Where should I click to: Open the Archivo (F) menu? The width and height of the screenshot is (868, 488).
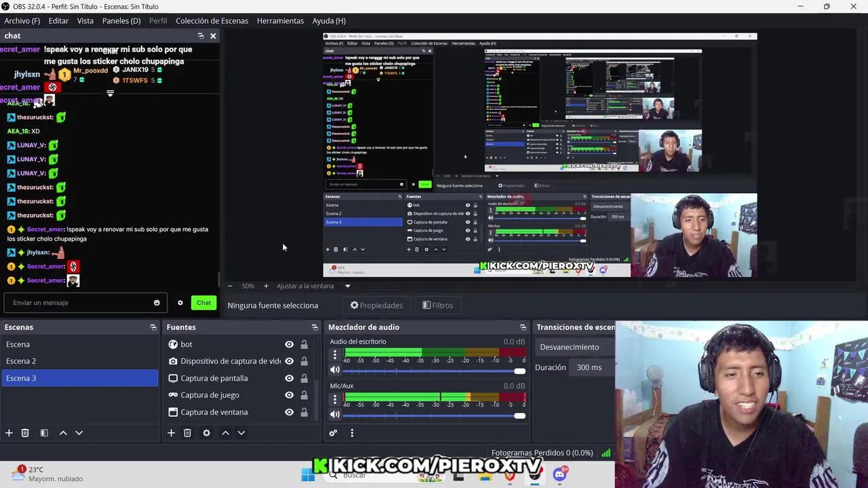pyautogui.click(x=22, y=21)
